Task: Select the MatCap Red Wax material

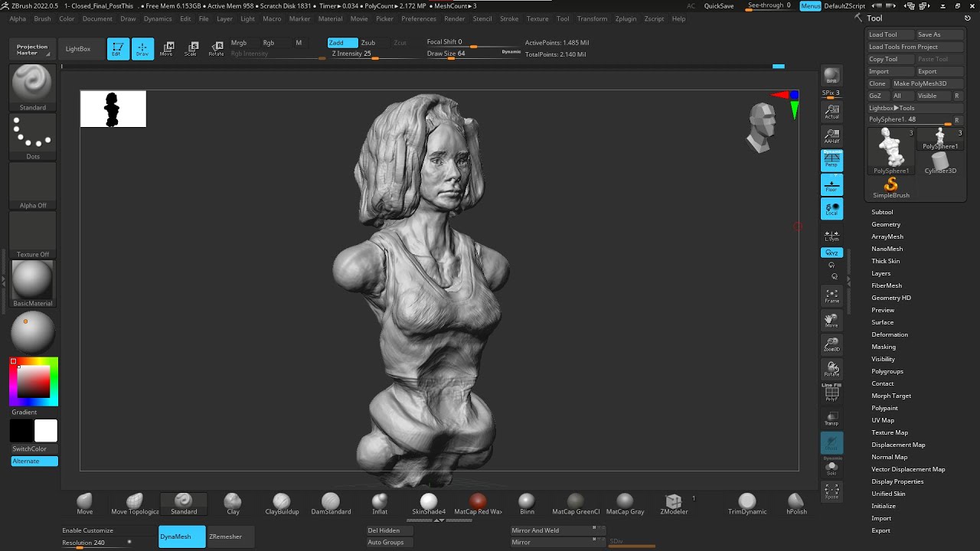Action: click(x=478, y=503)
